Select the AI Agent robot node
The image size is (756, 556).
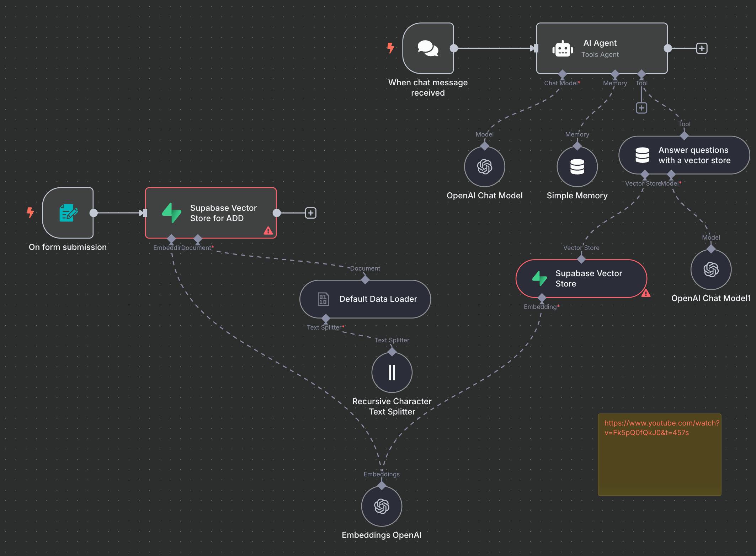(601, 48)
